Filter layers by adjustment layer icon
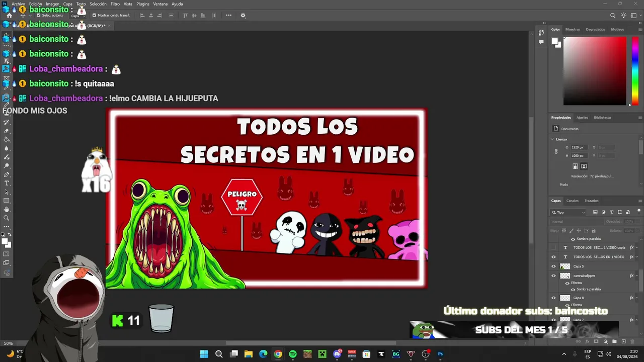Image resolution: width=644 pixels, height=362 pixels. [x=603, y=212]
